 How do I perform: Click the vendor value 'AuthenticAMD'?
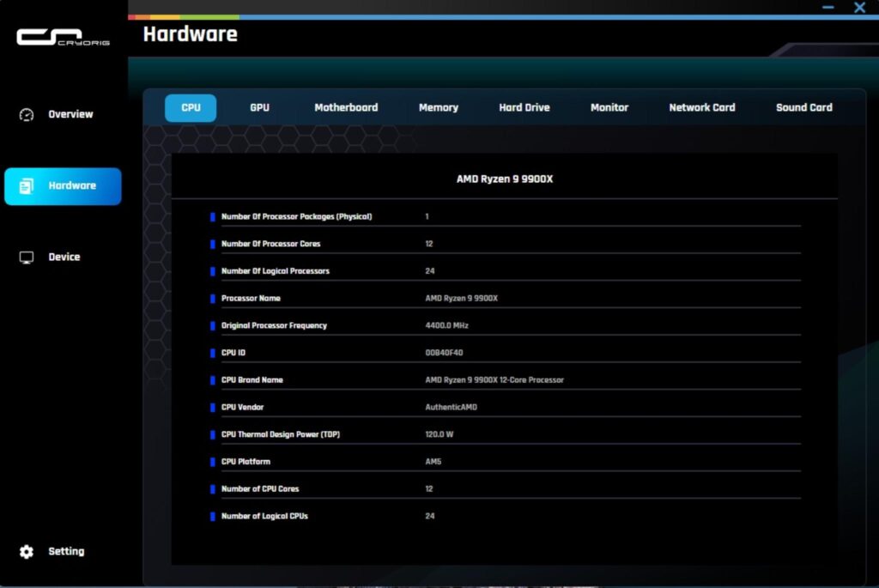coord(452,408)
